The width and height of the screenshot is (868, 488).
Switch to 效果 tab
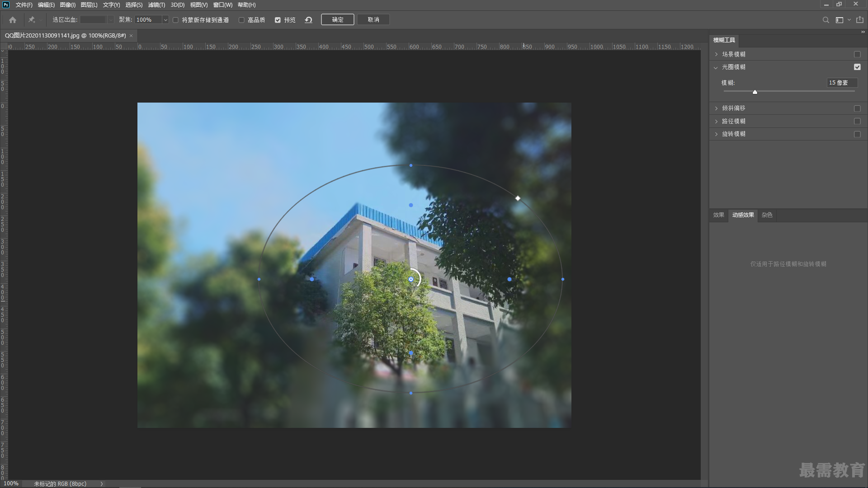(x=719, y=215)
